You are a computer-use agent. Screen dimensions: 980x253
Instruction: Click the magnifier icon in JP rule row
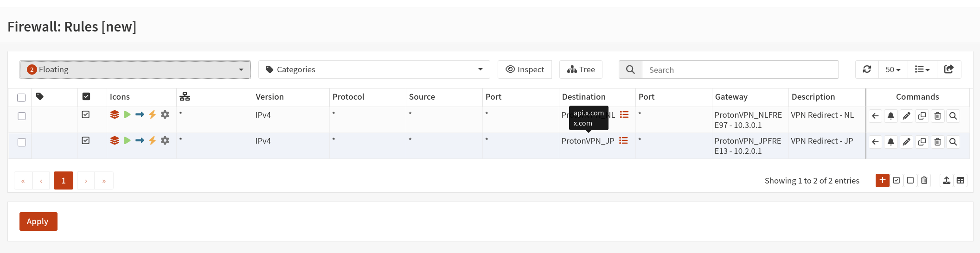pos(953,142)
